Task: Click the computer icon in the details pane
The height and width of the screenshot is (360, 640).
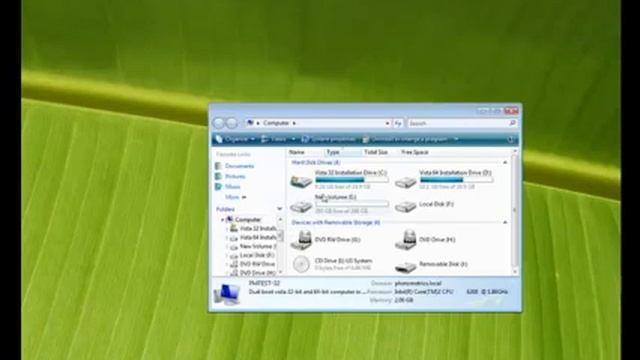Action: 227,295
